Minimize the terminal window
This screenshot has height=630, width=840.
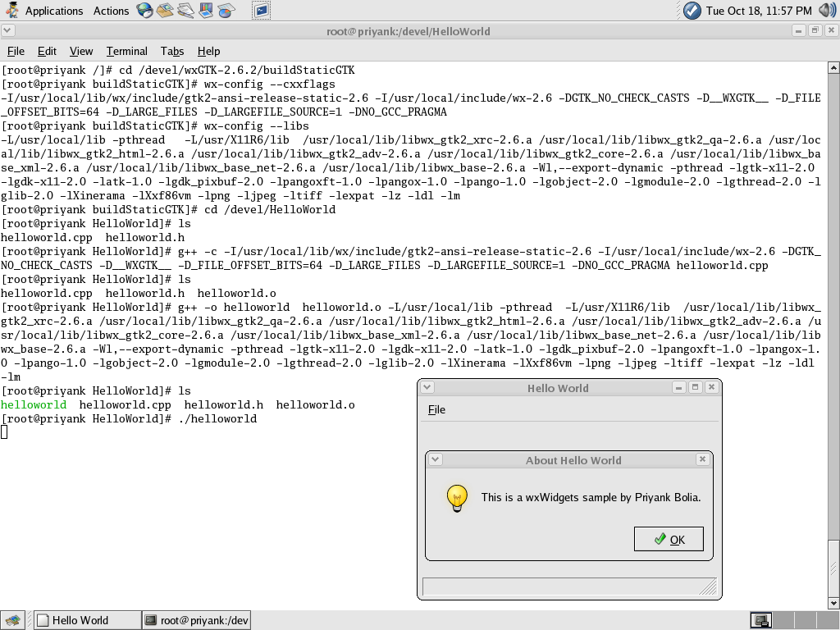pyautogui.click(x=798, y=30)
